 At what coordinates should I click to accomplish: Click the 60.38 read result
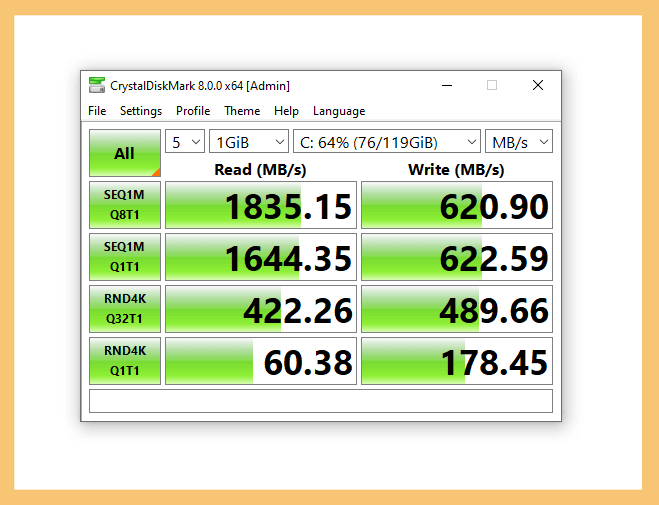coord(261,361)
